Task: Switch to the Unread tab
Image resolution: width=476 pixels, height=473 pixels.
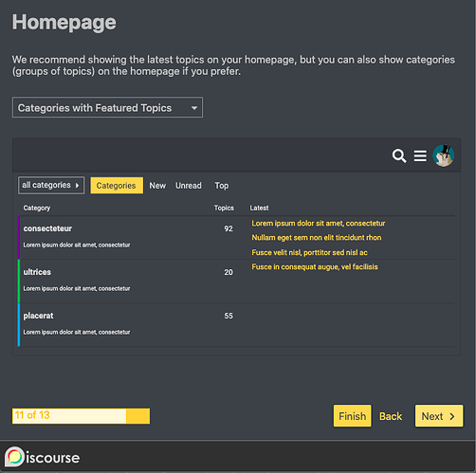Action: 189,186
